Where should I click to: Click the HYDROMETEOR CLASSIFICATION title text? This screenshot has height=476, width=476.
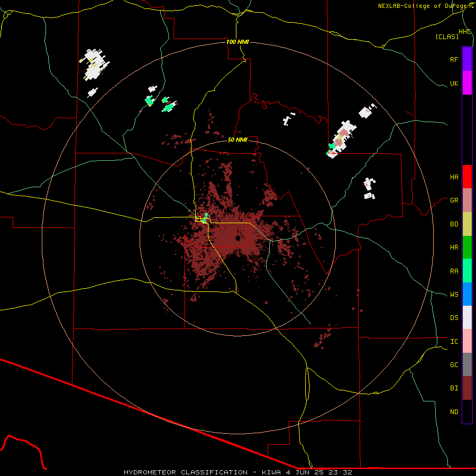[x=186, y=472]
